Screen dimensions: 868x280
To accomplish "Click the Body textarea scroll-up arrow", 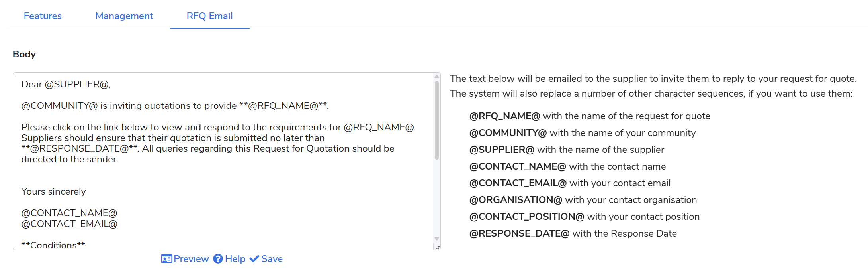I will (x=437, y=77).
